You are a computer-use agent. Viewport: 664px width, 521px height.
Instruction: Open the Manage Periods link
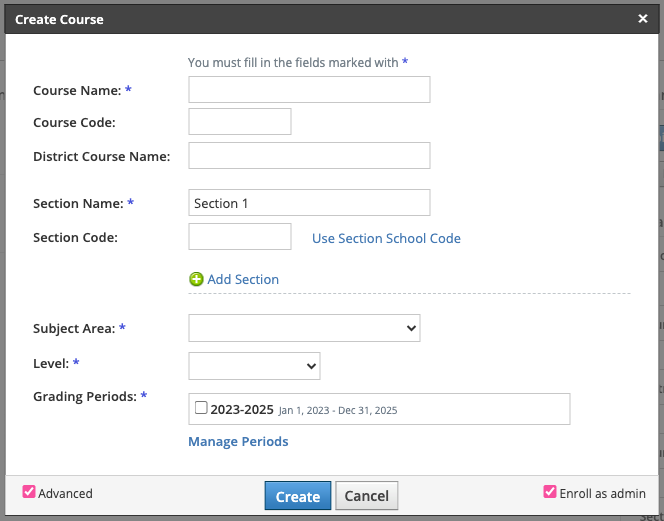(x=238, y=442)
